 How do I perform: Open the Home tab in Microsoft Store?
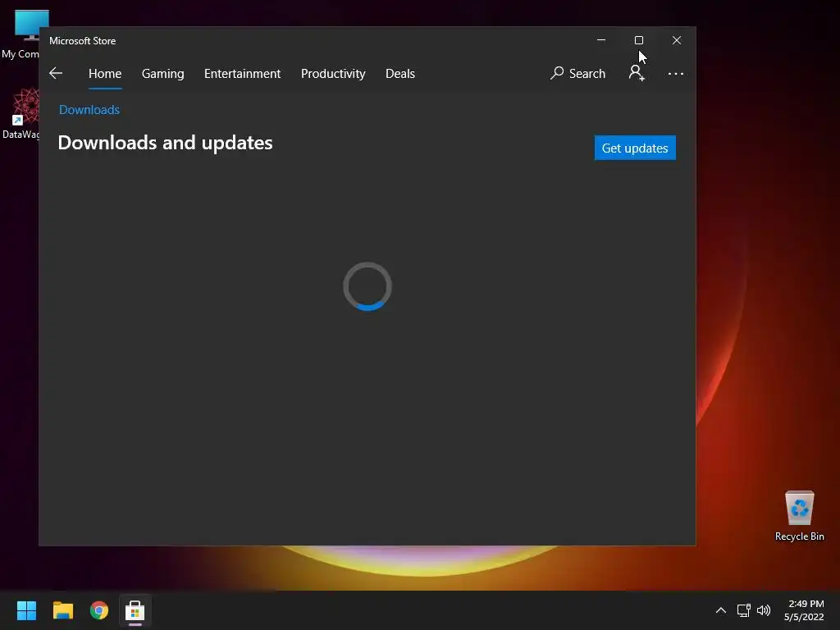105,73
